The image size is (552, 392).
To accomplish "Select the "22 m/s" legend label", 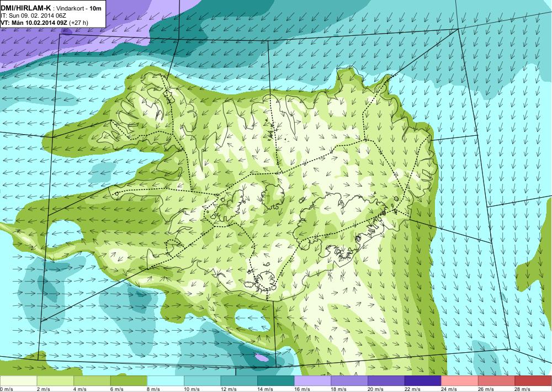I will [412, 389].
